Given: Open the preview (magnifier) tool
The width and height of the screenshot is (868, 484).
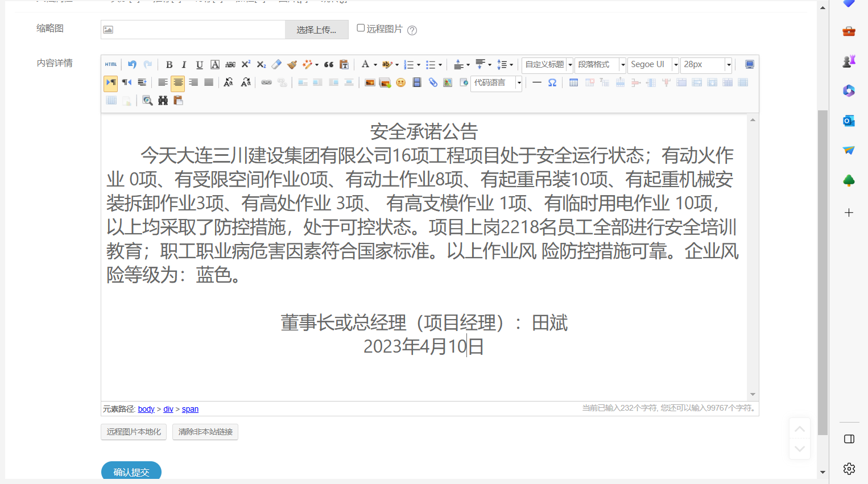Looking at the screenshot, I should (x=147, y=101).
